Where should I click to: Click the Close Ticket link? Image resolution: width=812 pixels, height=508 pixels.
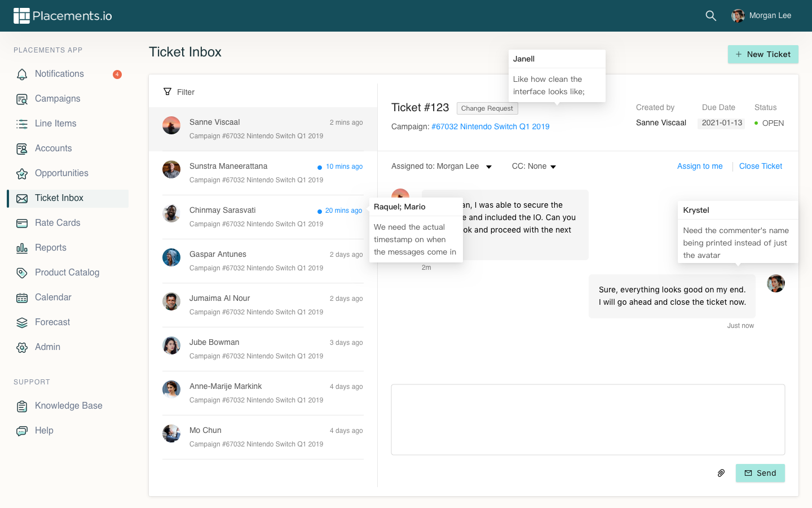pos(760,166)
